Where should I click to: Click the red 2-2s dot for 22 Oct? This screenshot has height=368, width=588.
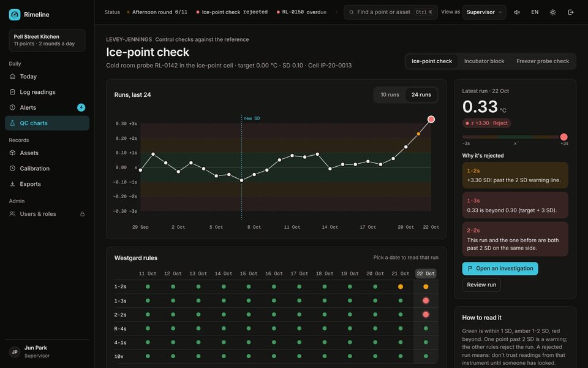[426, 314]
